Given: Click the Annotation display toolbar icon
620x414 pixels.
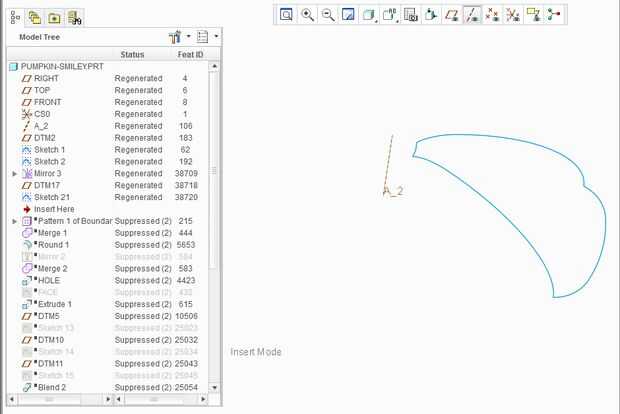Looking at the screenshot, I should pos(431,15).
